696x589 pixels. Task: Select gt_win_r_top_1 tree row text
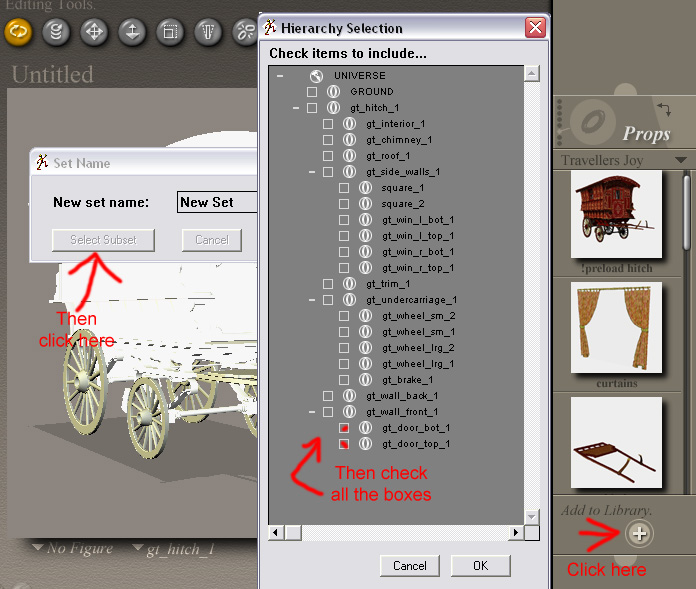(x=418, y=268)
